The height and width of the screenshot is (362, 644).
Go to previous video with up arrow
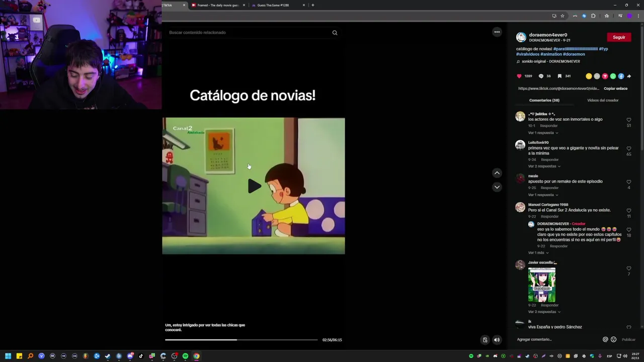tap(497, 173)
